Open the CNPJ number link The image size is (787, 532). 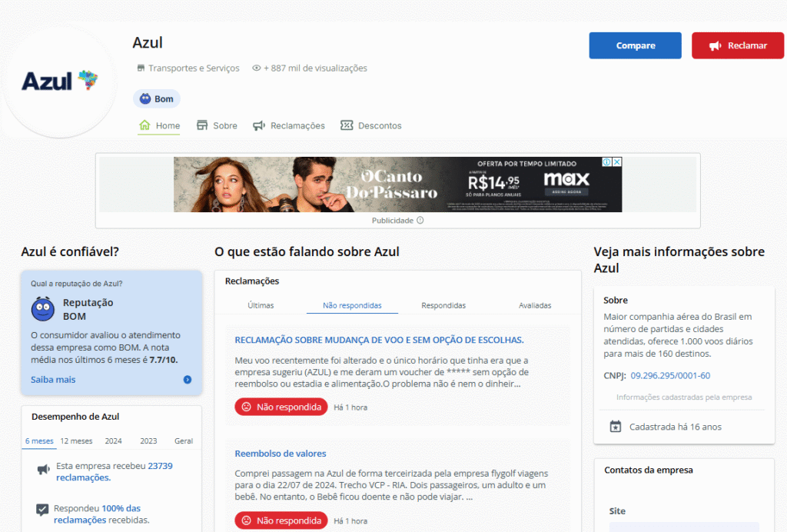(x=670, y=376)
